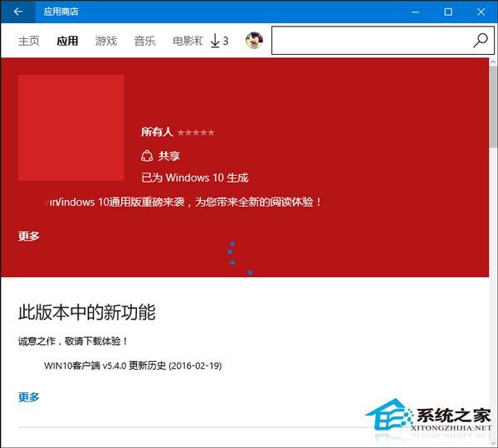
Task: Click the text 诚意之作，敬请下载体验！
Action: coord(73,341)
